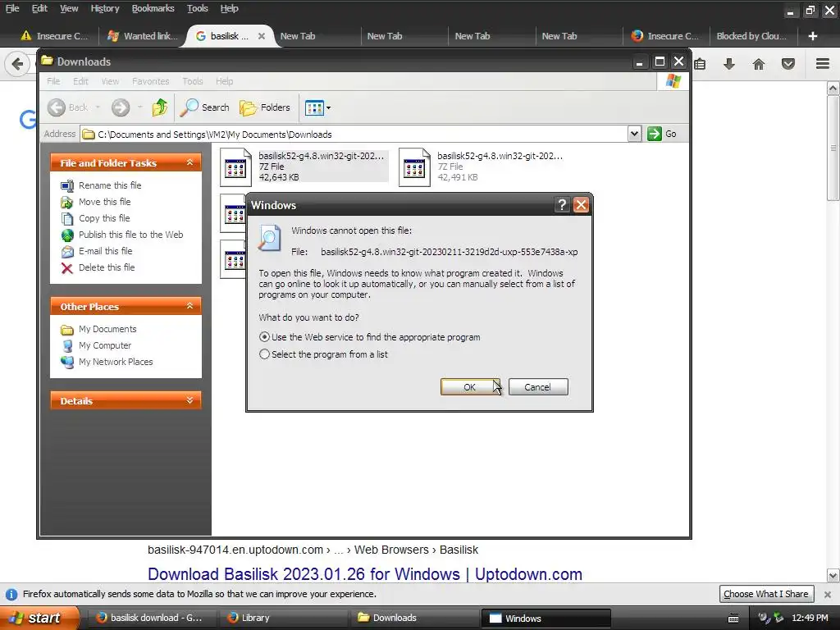Open a new Firefox tab with plus
Image resolution: width=840 pixels, height=630 pixels.
[813, 36]
